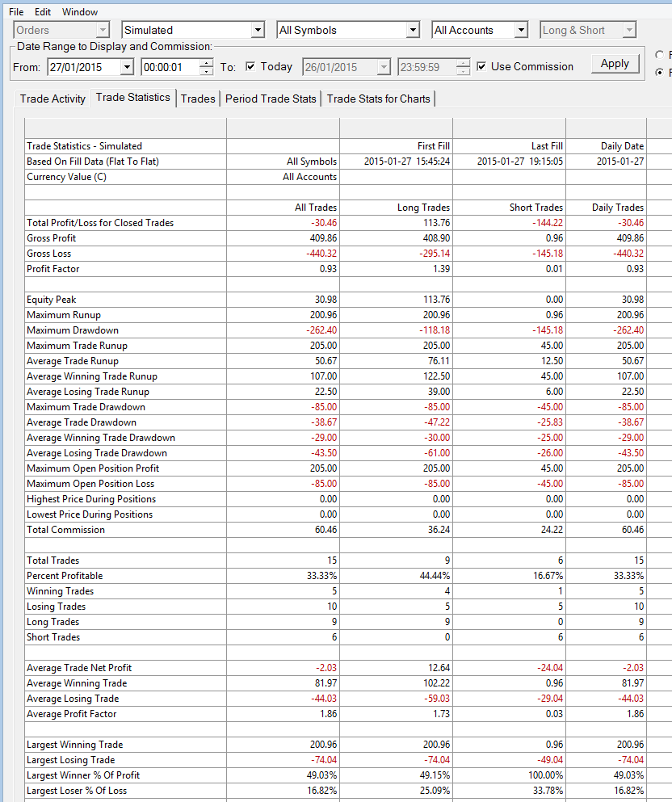Select the lower radio button beside Apply
Viewport: 672px width, 802px height.
pos(659,72)
